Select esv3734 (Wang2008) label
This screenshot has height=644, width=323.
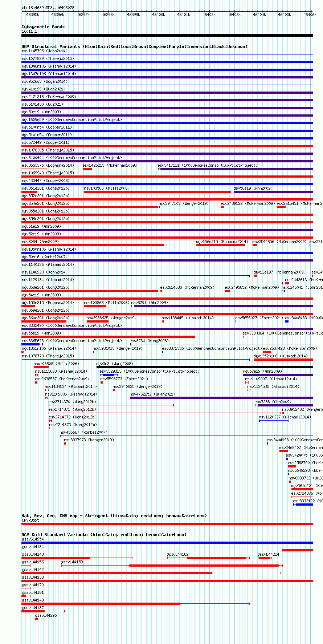tap(149, 341)
